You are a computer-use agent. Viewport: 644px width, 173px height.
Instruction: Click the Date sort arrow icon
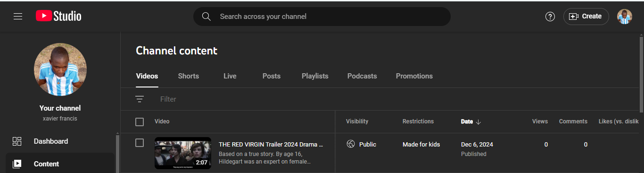[x=479, y=122]
